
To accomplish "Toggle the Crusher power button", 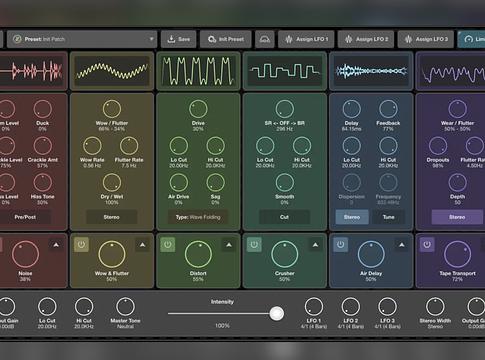I will coord(254,245).
